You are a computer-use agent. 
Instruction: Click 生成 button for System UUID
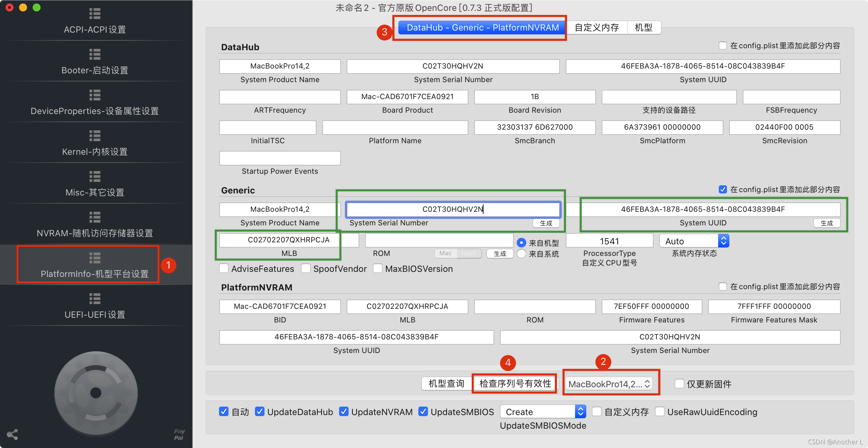[x=827, y=223]
